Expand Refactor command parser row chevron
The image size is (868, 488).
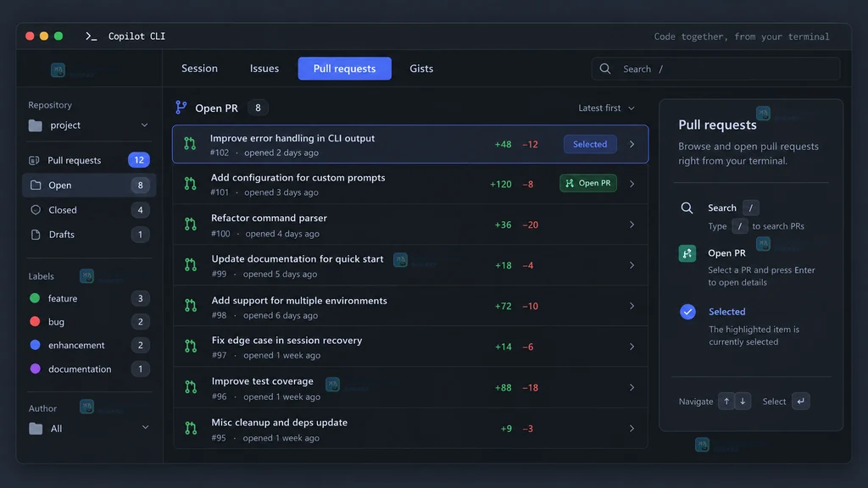point(632,225)
